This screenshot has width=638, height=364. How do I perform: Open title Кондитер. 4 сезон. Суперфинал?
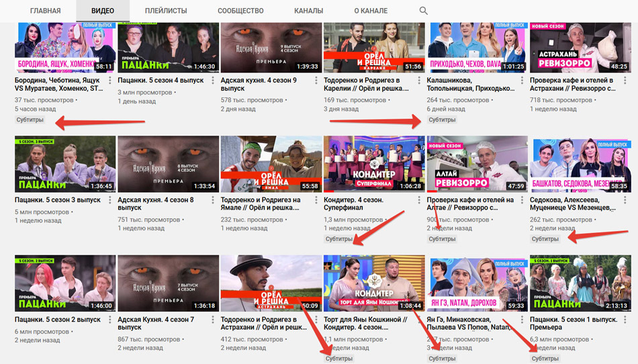pos(353,203)
